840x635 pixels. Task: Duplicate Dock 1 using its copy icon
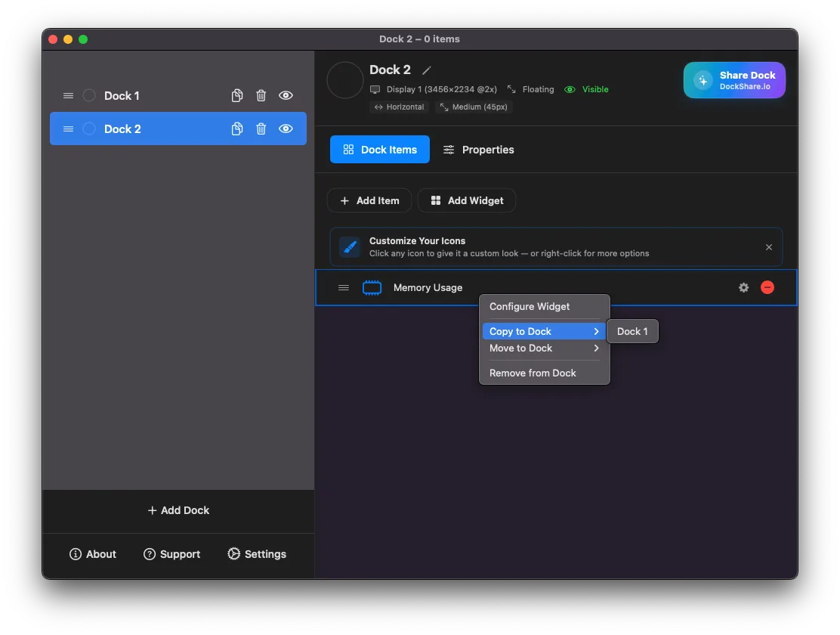point(236,95)
